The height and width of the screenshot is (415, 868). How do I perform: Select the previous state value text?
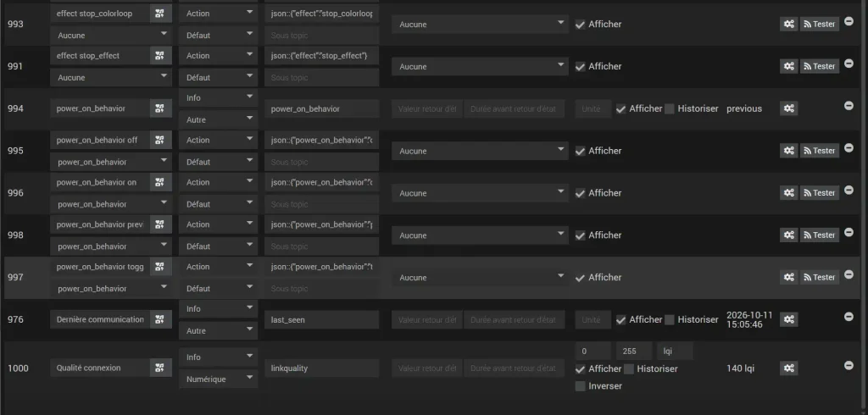point(744,109)
